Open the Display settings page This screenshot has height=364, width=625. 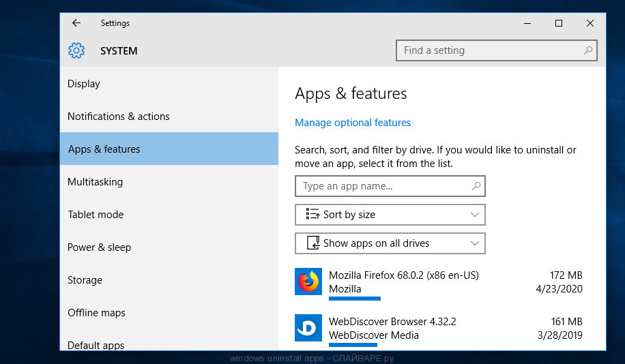169,84
